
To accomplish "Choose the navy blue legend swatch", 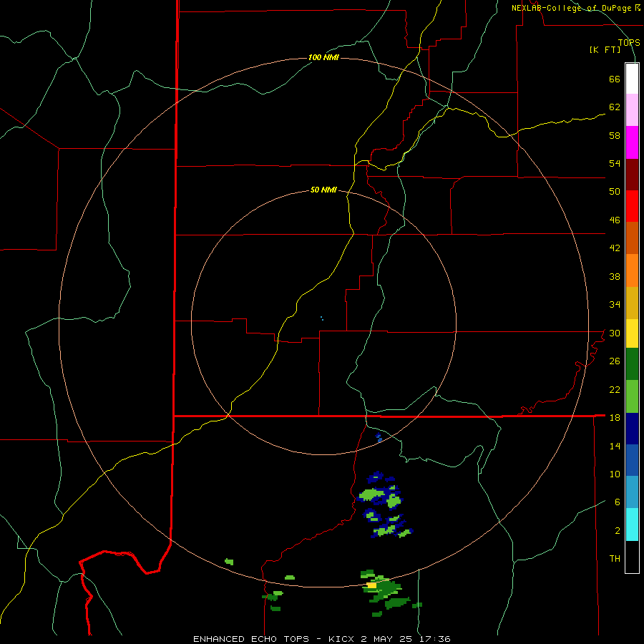I will pos(632,429).
